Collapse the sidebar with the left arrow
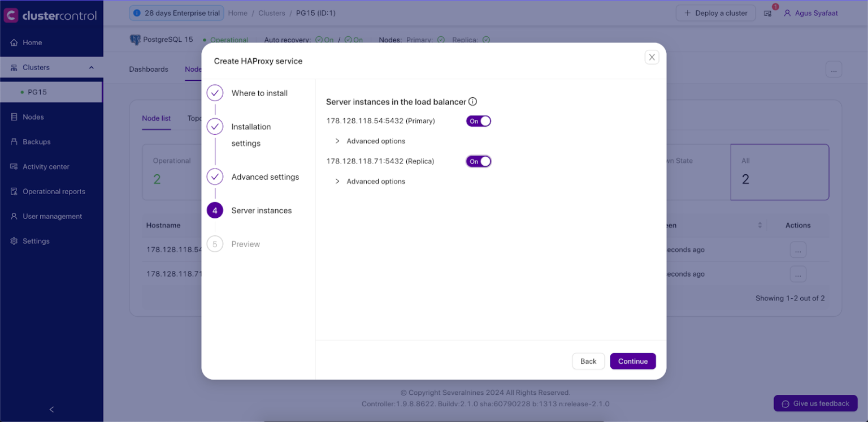The width and height of the screenshot is (868, 422). tap(51, 410)
